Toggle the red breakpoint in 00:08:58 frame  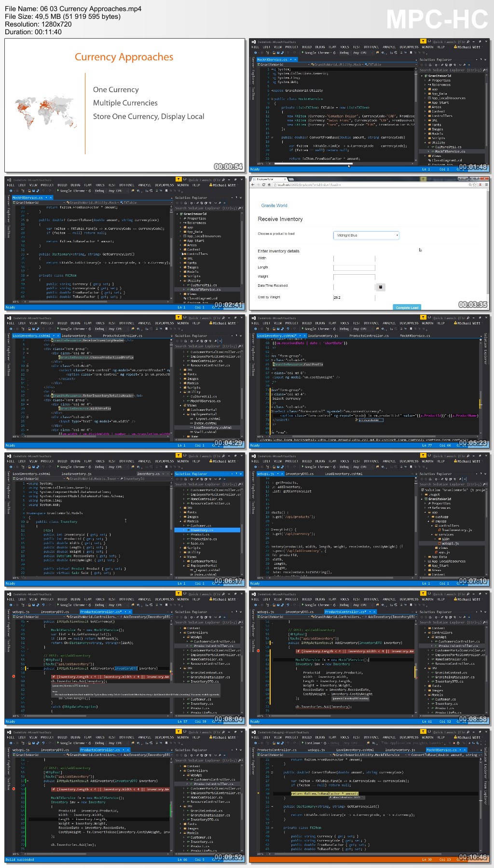(258, 651)
